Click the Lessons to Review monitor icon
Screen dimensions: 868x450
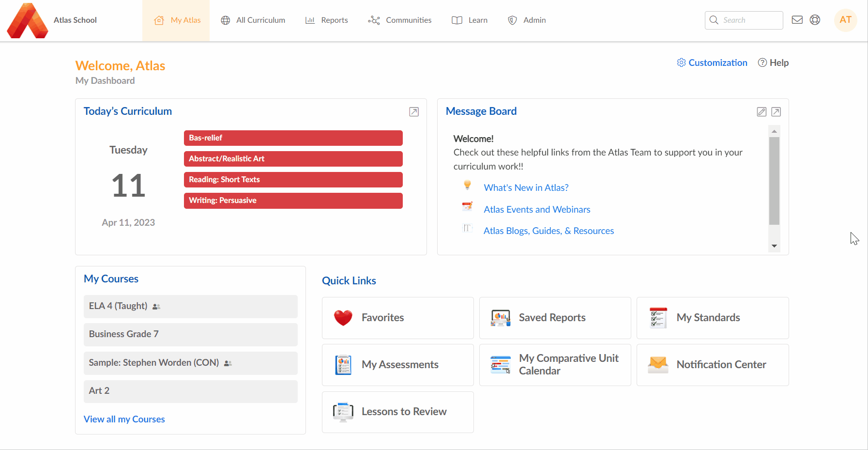pyautogui.click(x=343, y=412)
